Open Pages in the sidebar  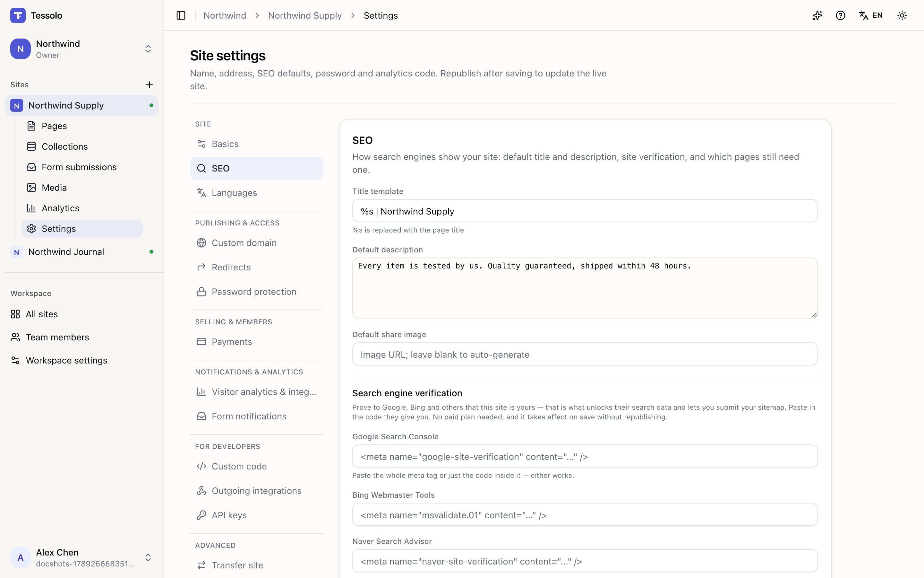(82, 126)
